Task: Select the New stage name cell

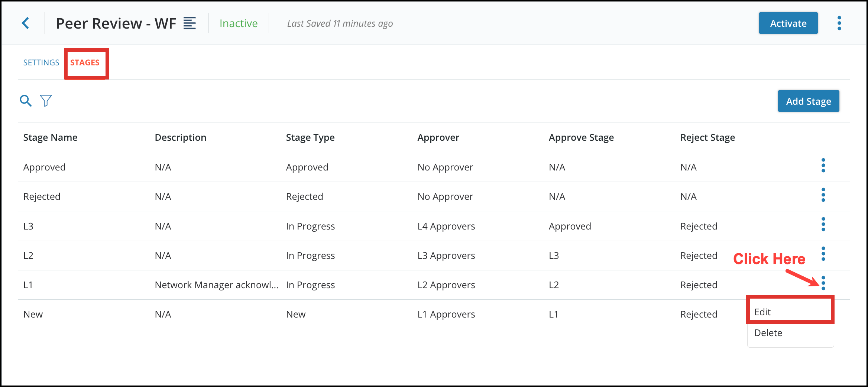Action: coord(33,314)
